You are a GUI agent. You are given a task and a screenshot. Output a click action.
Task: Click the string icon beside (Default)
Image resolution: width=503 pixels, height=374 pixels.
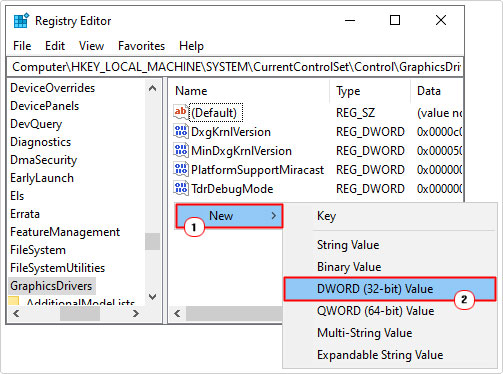click(x=181, y=112)
